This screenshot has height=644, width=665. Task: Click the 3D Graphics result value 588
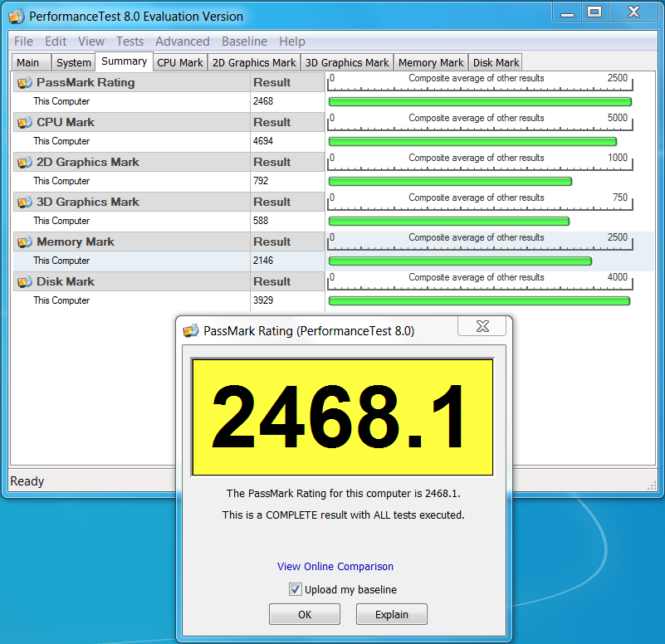pos(261,221)
